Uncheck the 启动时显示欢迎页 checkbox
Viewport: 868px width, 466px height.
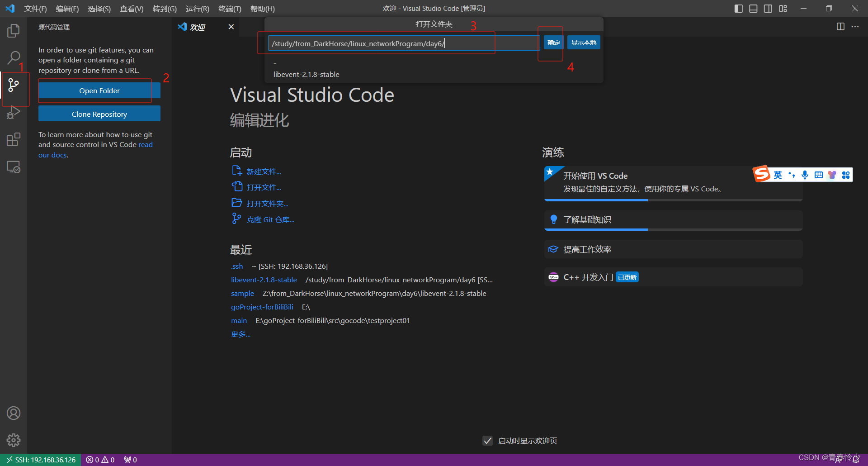click(x=487, y=440)
